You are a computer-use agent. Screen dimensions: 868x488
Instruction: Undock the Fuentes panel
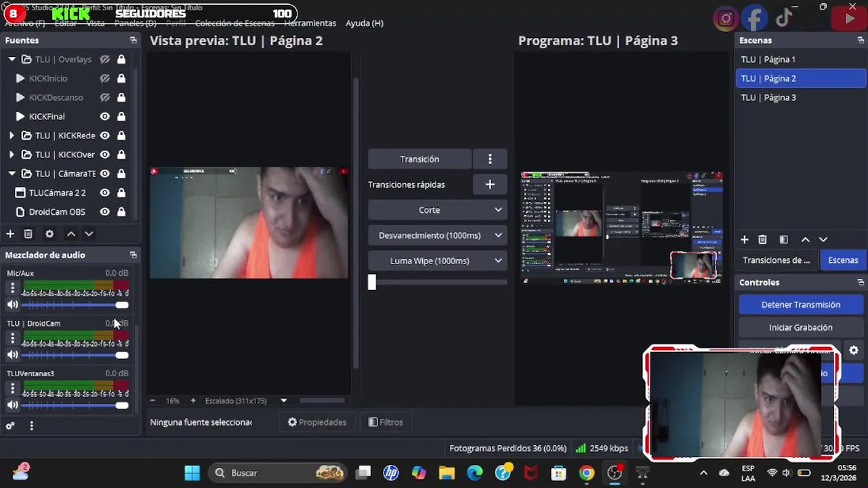pyautogui.click(x=133, y=41)
